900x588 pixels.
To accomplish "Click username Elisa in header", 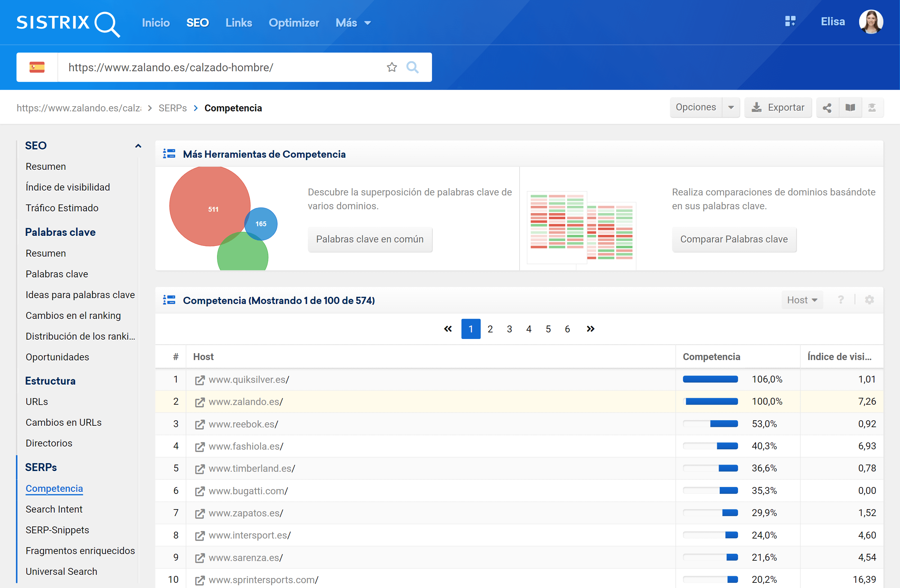I will (x=833, y=21).
